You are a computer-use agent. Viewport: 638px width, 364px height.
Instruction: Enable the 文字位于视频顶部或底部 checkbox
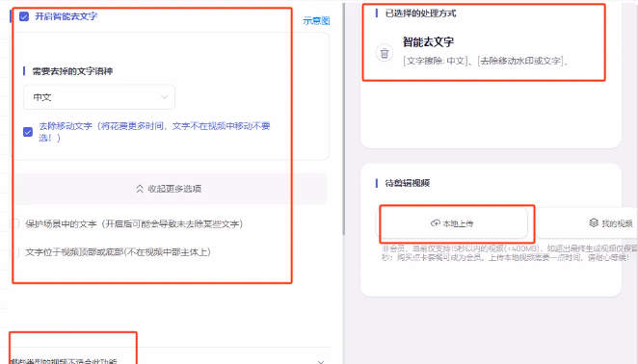click(14, 252)
